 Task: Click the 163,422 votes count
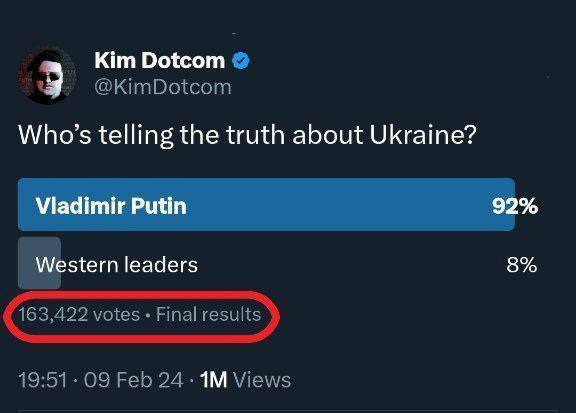click(79, 315)
